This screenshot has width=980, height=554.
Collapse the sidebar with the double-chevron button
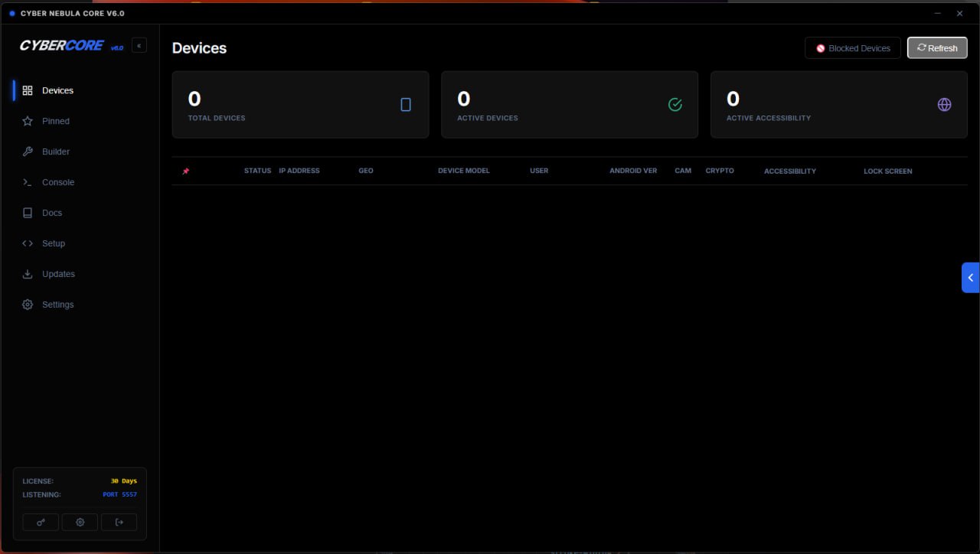(139, 45)
